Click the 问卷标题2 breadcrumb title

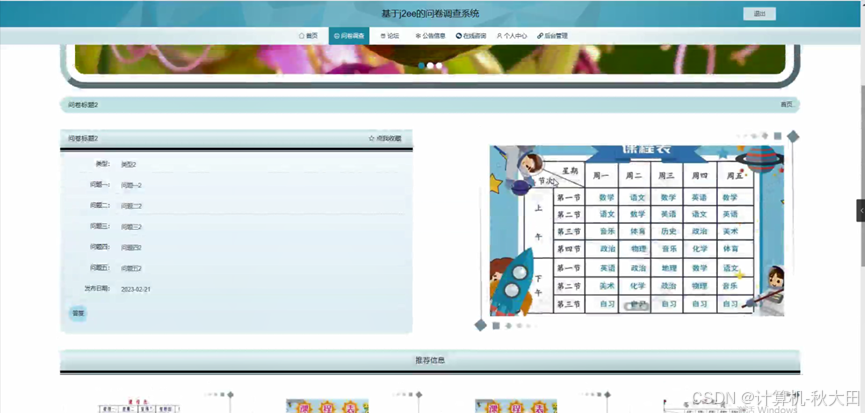tap(83, 105)
